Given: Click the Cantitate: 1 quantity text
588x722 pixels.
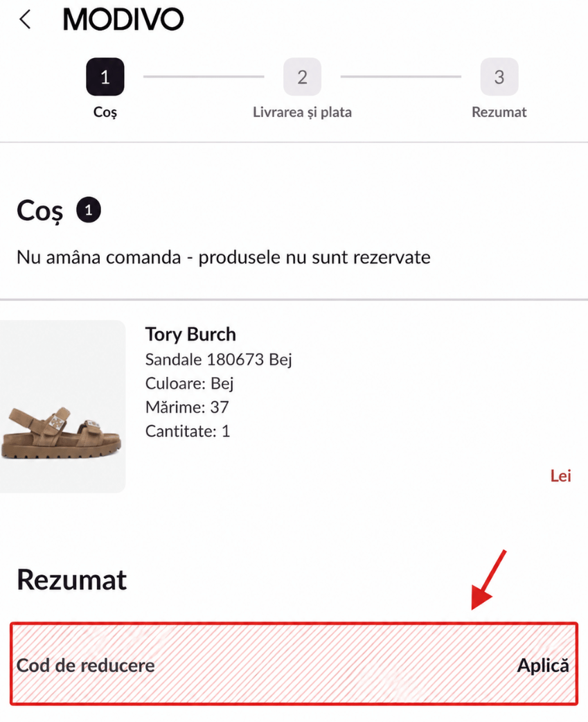Looking at the screenshot, I should [x=187, y=431].
